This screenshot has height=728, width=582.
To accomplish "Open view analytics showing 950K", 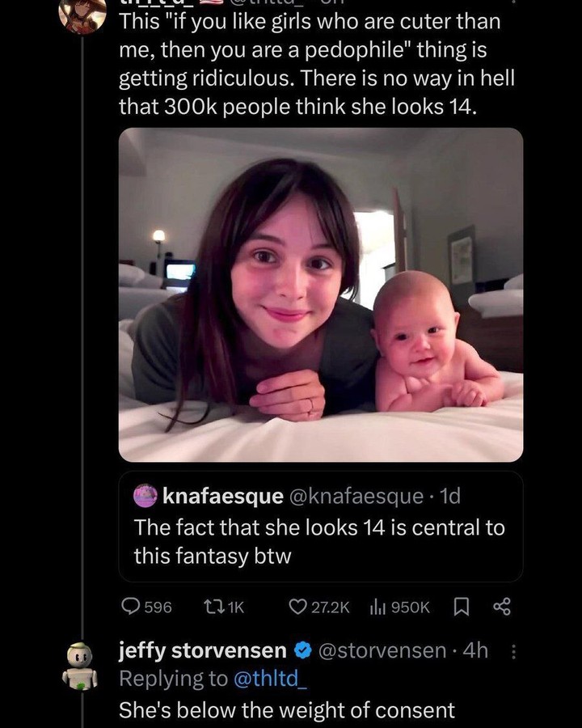I will pos(377,606).
